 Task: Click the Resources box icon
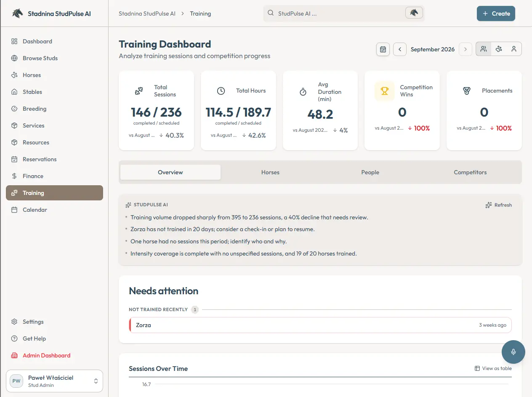[x=14, y=142]
